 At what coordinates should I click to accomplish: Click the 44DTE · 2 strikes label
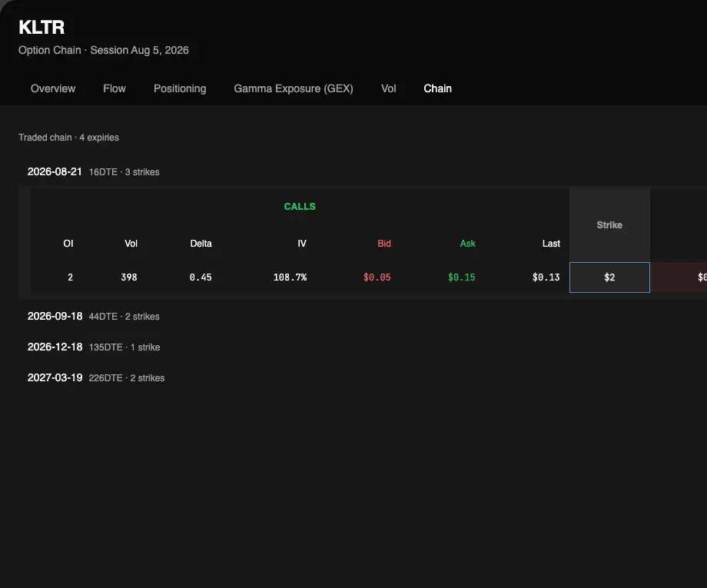tap(124, 317)
